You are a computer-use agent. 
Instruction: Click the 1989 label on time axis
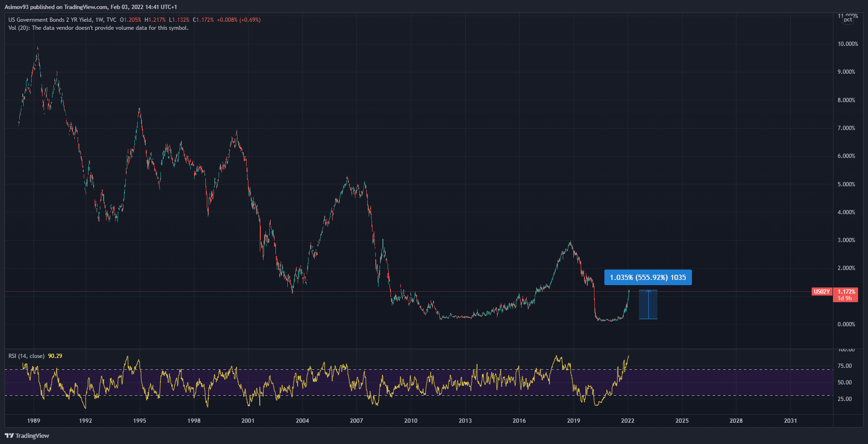tap(34, 420)
